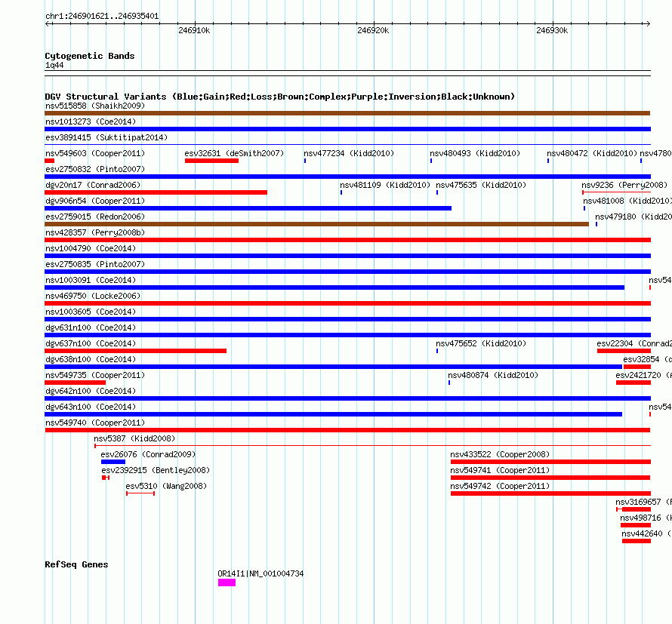Open the OR14I1|NM_001004734 gene label
672x624 pixels.
coord(260,573)
